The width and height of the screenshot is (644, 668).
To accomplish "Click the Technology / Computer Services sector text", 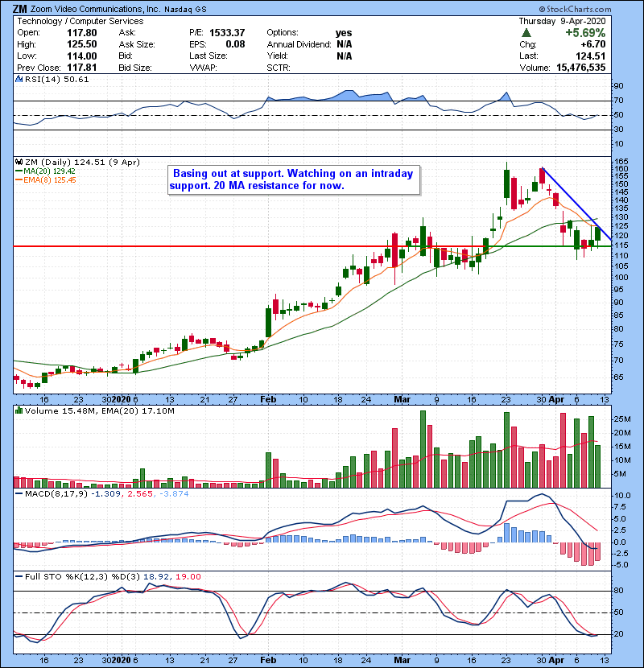I will click(x=80, y=21).
